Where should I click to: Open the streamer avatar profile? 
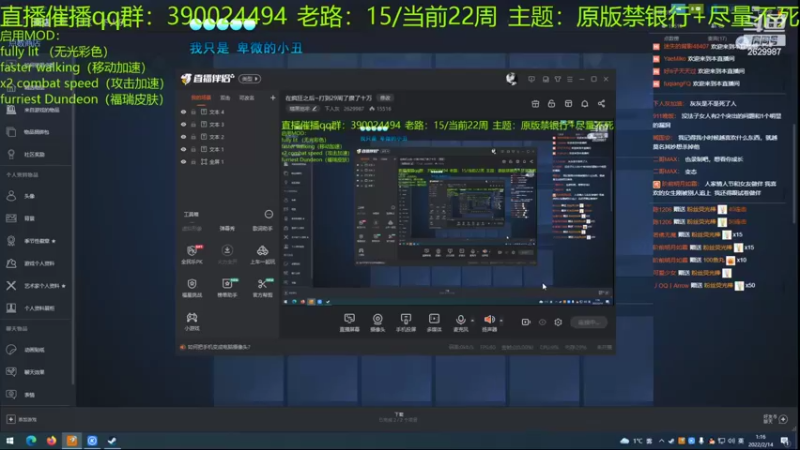(511, 79)
